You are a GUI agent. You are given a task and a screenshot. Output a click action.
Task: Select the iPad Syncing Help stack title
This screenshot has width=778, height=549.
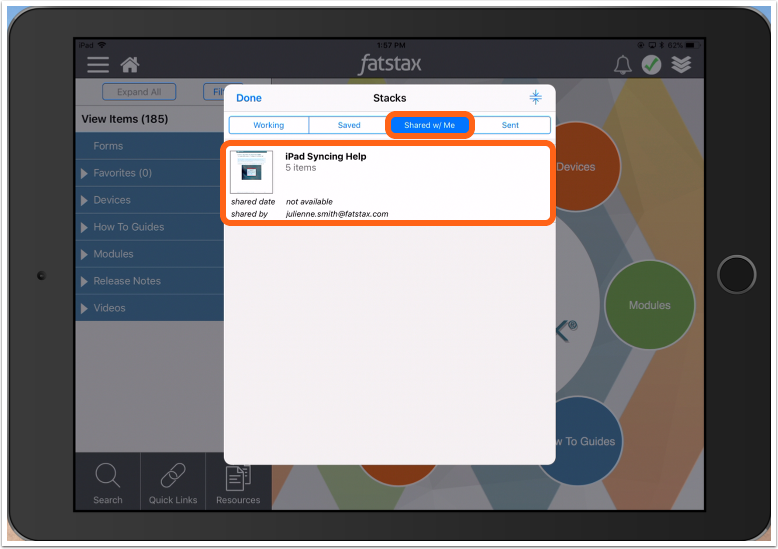point(325,156)
